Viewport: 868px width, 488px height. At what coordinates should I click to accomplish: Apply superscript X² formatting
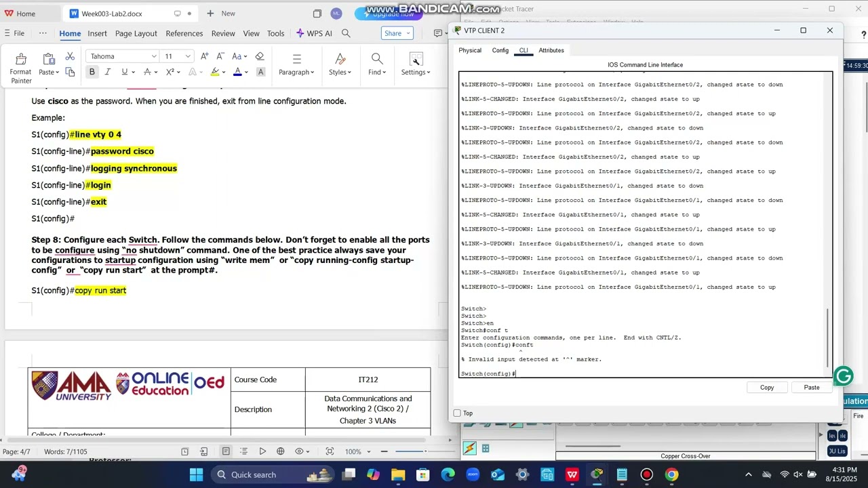170,72
